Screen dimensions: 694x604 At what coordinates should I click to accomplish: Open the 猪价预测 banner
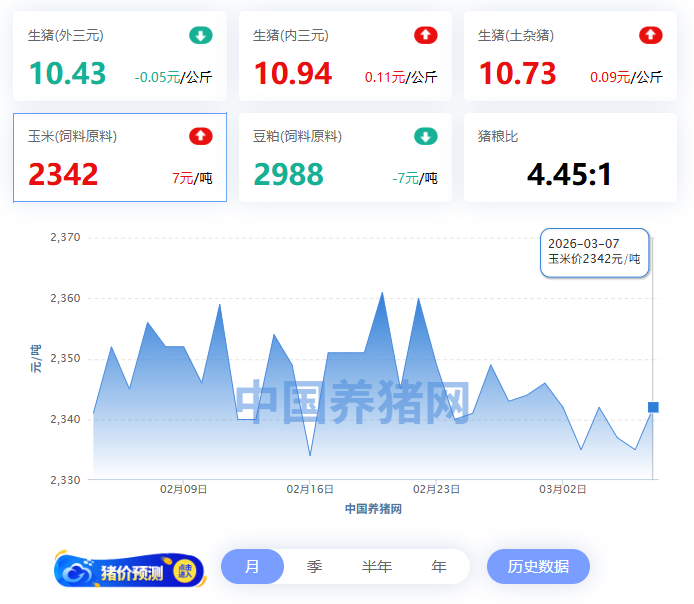pos(129,571)
